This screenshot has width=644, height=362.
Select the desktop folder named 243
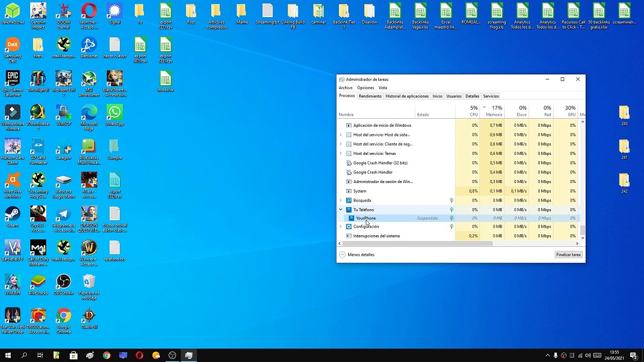(624, 116)
